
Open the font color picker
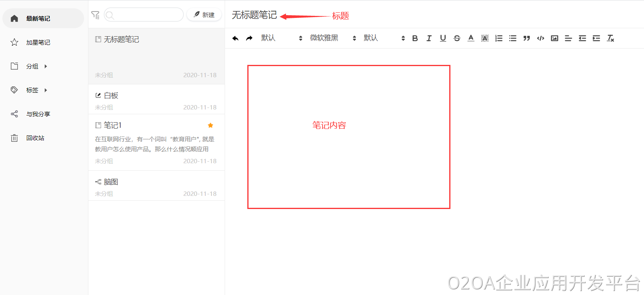pyautogui.click(x=471, y=38)
